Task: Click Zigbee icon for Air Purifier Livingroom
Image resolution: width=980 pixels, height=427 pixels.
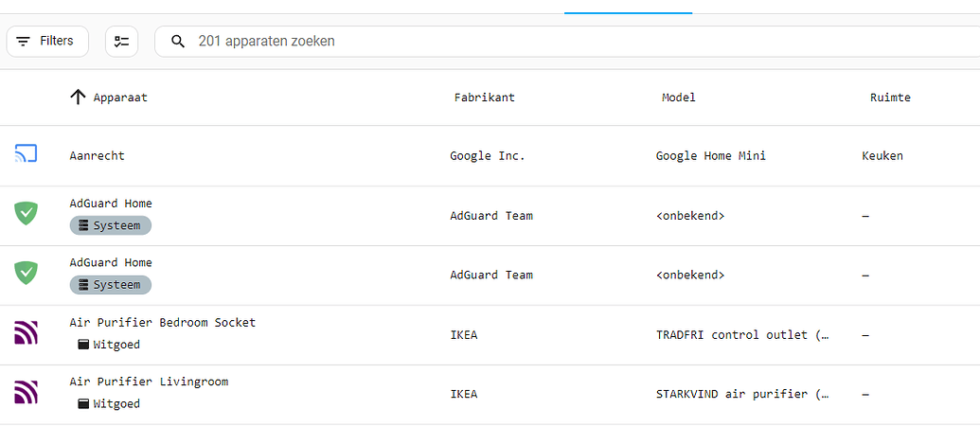Action: tap(26, 394)
